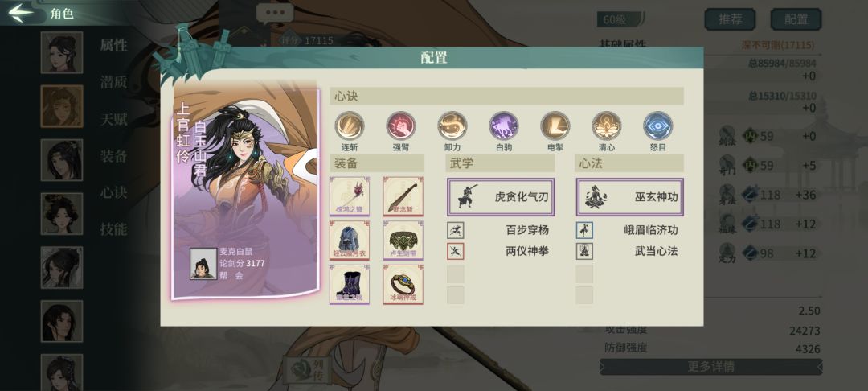Open the chat bubble with three dots
The height and width of the screenshot is (391, 868).
coord(275,14)
